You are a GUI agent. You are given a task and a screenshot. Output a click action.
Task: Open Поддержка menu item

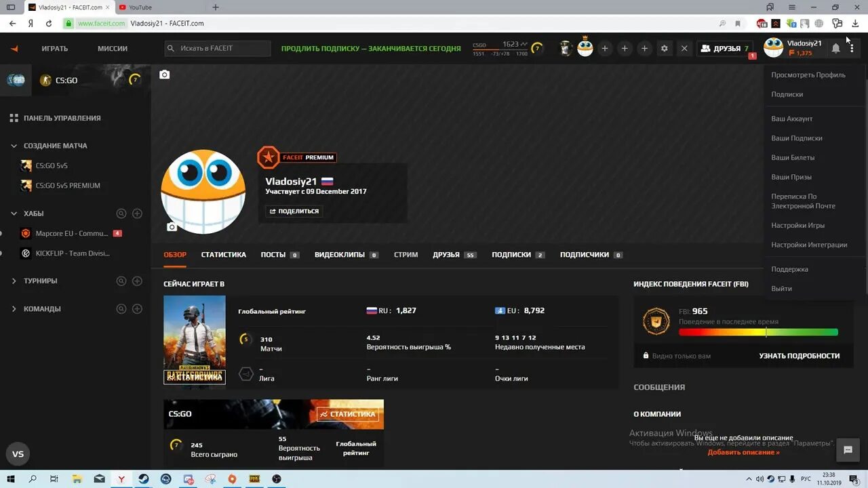[789, 269]
